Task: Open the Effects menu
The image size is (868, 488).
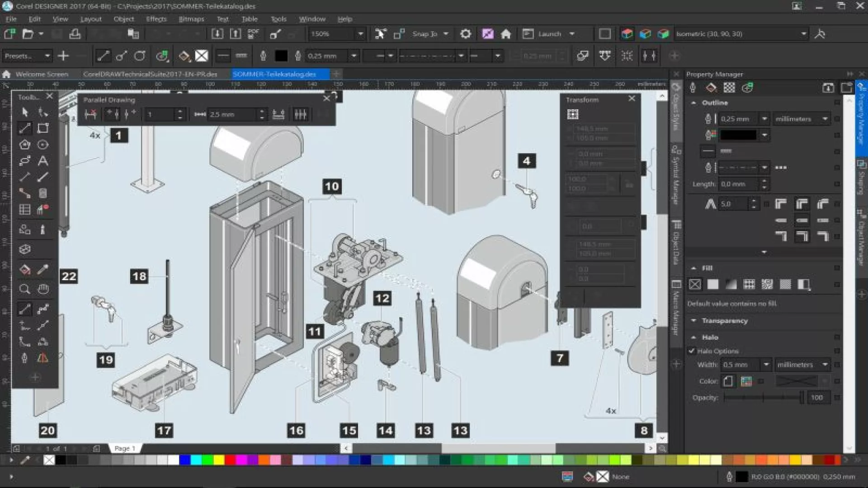Action: [156, 19]
